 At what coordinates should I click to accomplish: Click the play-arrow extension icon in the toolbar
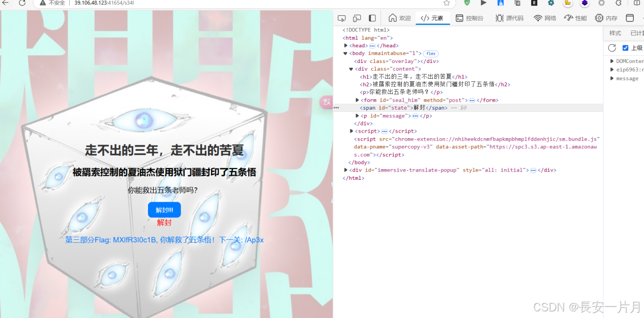tap(483, 3)
